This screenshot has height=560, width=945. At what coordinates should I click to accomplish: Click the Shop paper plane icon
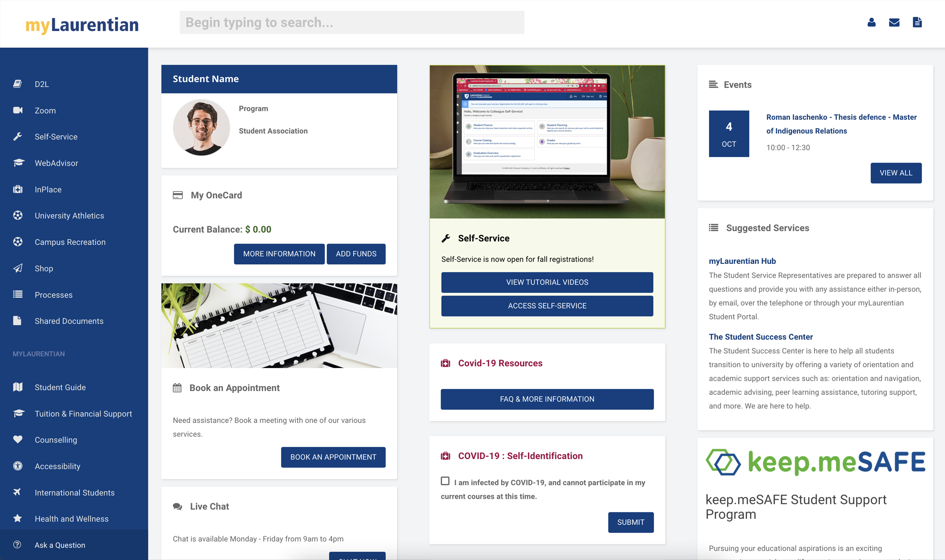pos(17,268)
